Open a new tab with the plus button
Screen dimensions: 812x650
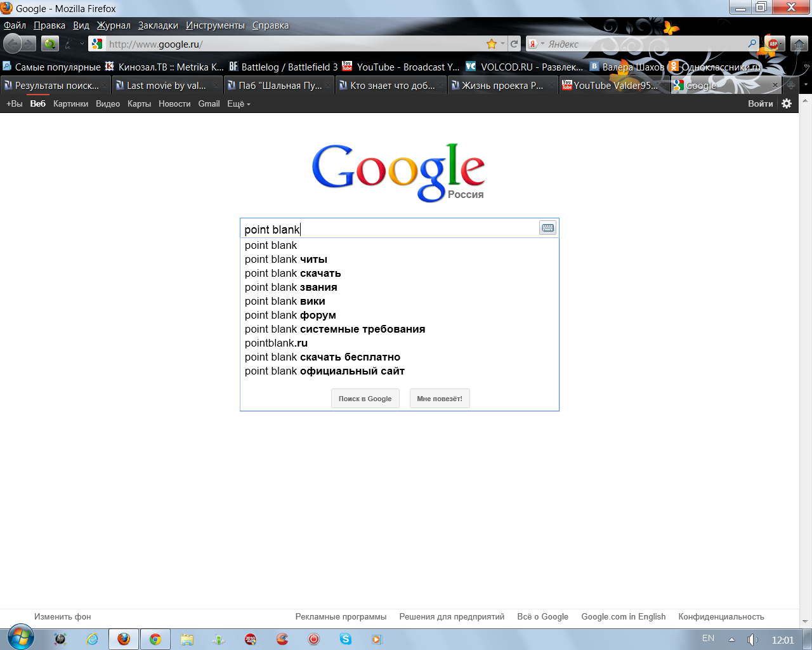pos(791,85)
